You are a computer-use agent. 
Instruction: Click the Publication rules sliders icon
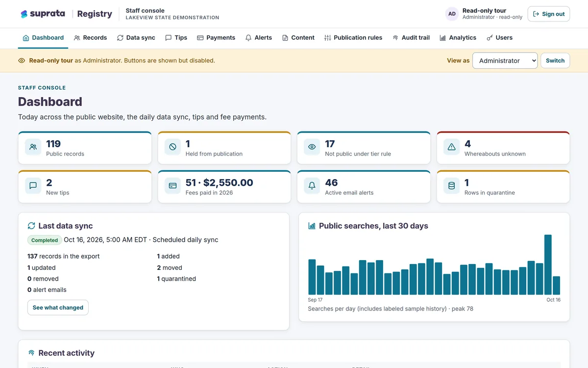tap(328, 38)
